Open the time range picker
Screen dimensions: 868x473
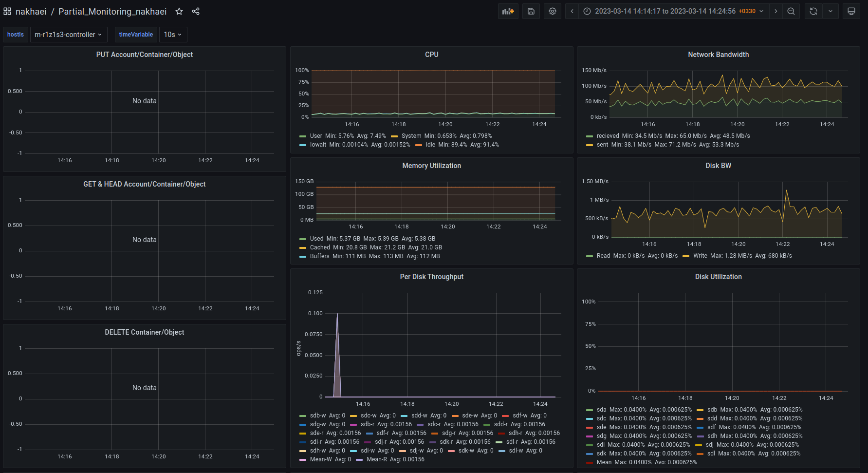(674, 11)
